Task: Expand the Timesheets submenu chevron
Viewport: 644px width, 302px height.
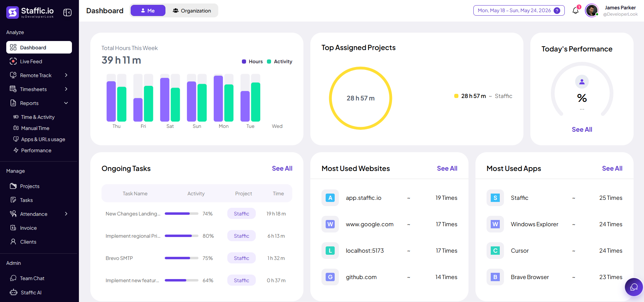Action: pyautogui.click(x=66, y=89)
